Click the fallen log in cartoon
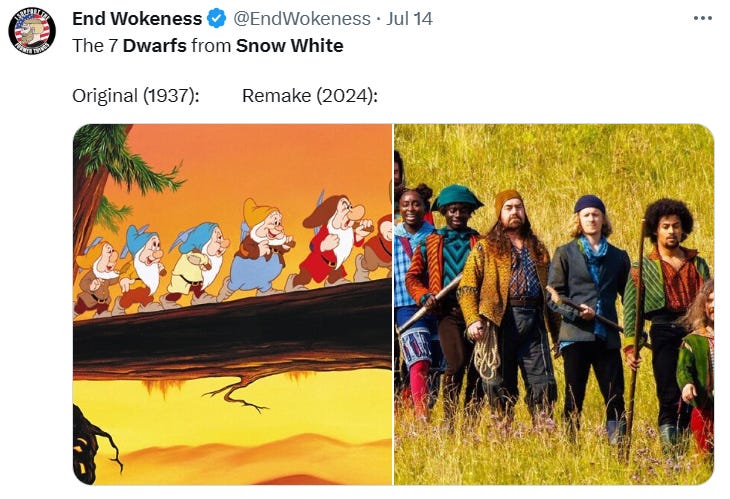The height and width of the screenshot is (499, 730). pos(233,333)
